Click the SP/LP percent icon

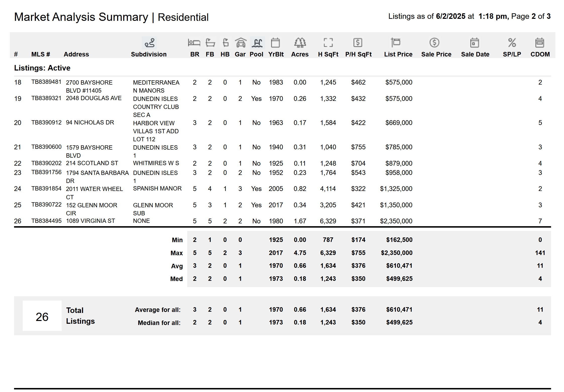[x=512, y=43]
